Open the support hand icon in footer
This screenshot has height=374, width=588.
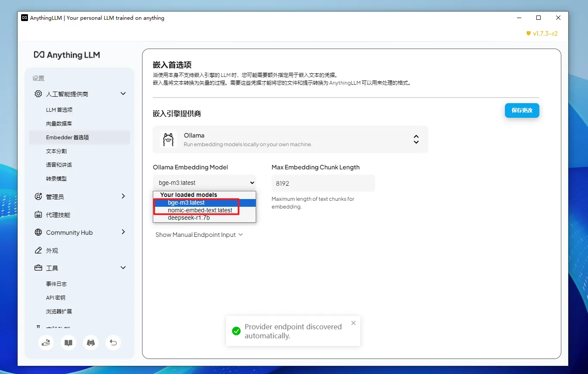pyautogui.click(x=46, y=343)
